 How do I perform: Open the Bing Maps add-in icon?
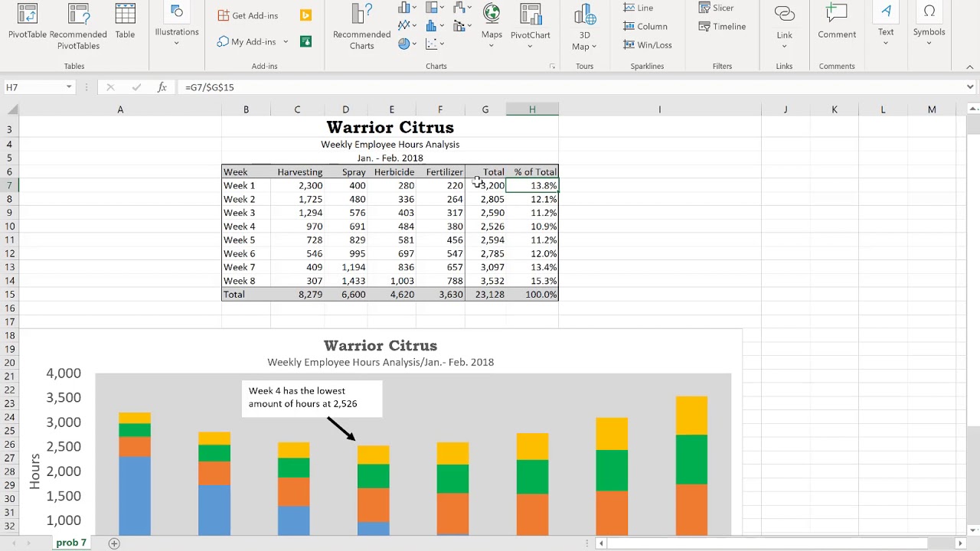(305, 15)
